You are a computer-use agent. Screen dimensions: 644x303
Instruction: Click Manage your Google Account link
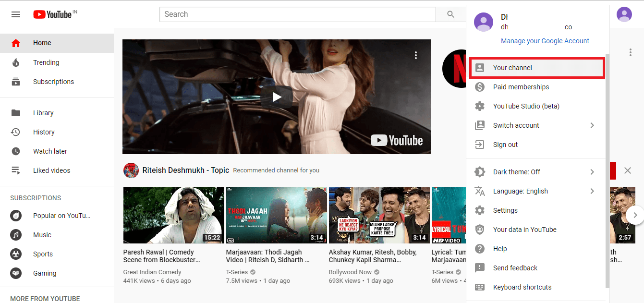click(545, 41)
